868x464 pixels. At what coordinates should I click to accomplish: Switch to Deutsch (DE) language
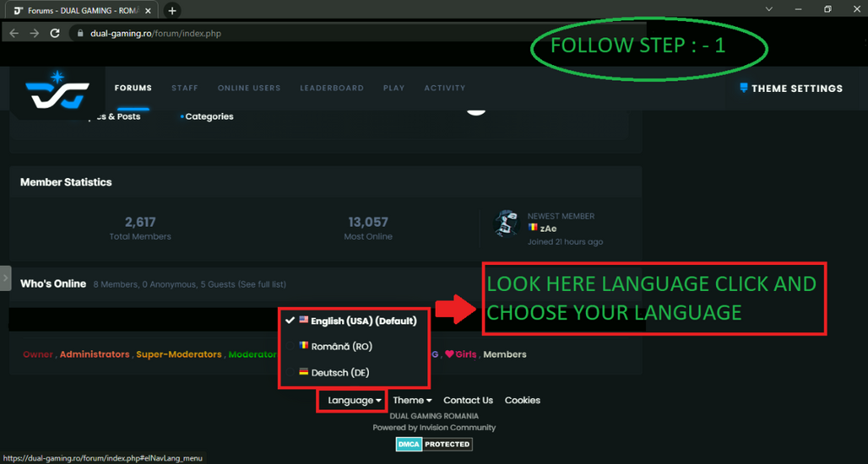click(339, 372)
